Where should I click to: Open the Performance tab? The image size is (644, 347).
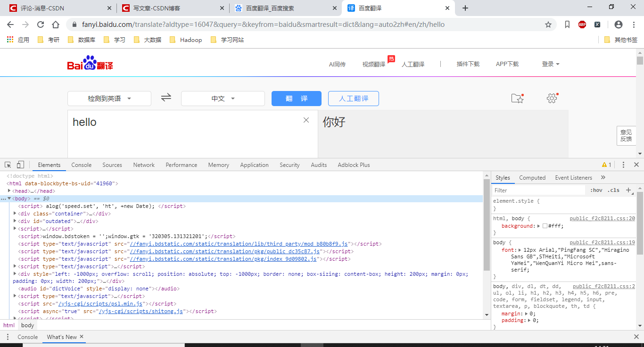click(x=182, y=165)
